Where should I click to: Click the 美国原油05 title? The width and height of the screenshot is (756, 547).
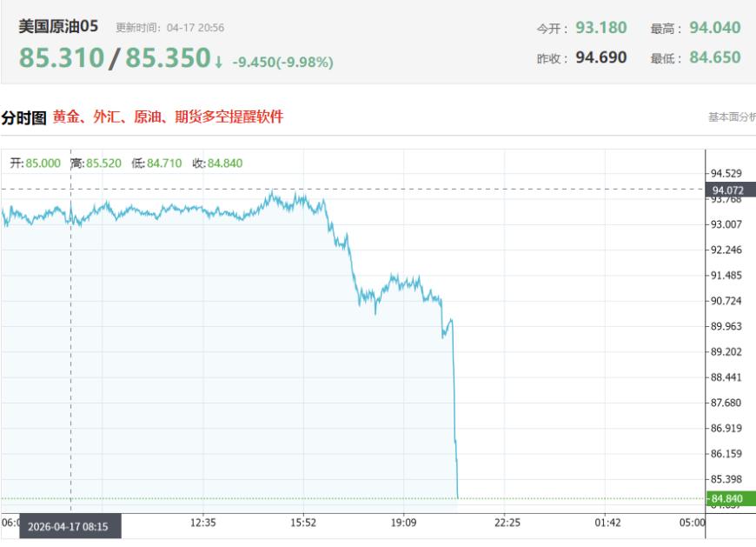tap(58, 26)
